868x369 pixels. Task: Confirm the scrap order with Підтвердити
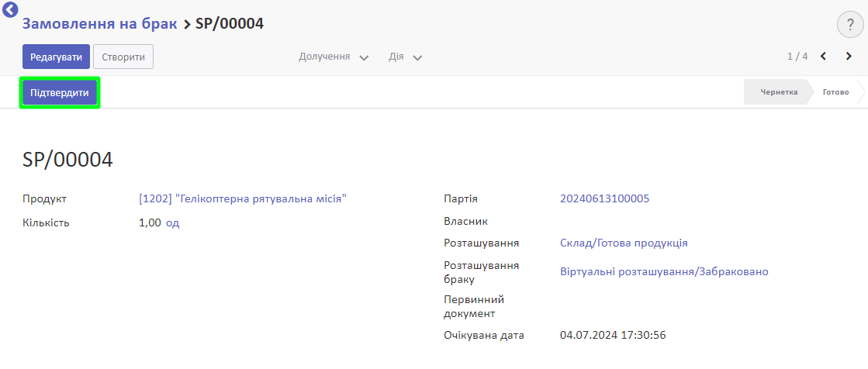tap(60, 92)
